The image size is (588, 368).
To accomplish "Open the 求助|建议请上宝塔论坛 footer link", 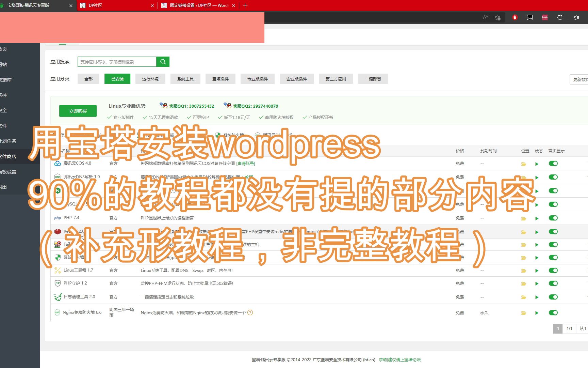I will 400,360.
